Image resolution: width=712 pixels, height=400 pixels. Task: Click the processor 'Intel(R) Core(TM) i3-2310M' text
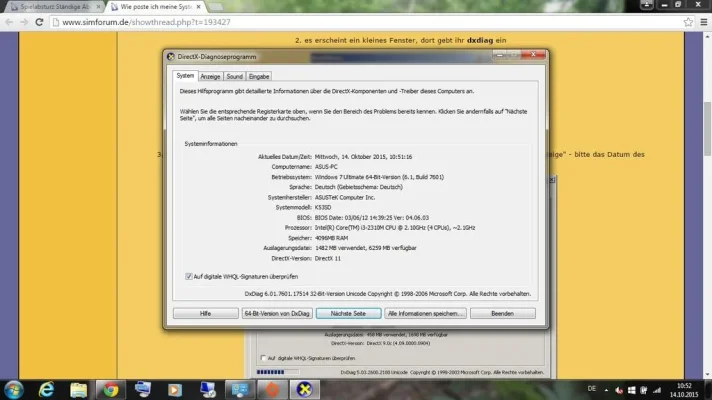395,227
